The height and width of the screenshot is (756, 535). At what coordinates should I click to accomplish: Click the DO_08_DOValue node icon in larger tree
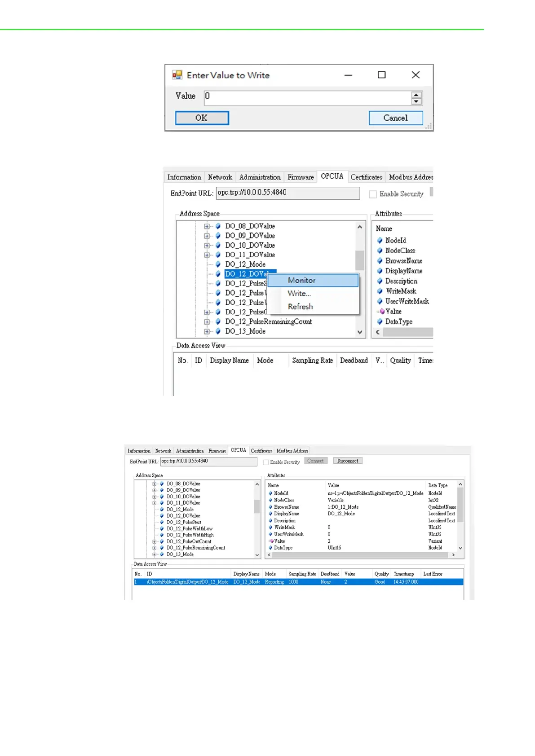(x=218, y=226)
